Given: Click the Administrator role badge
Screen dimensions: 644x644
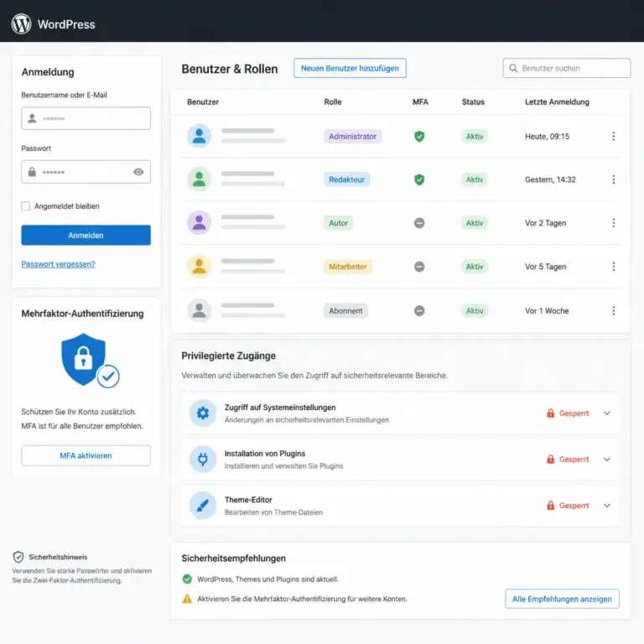Looking at the screenshot, I should click(x=353, y=137).
